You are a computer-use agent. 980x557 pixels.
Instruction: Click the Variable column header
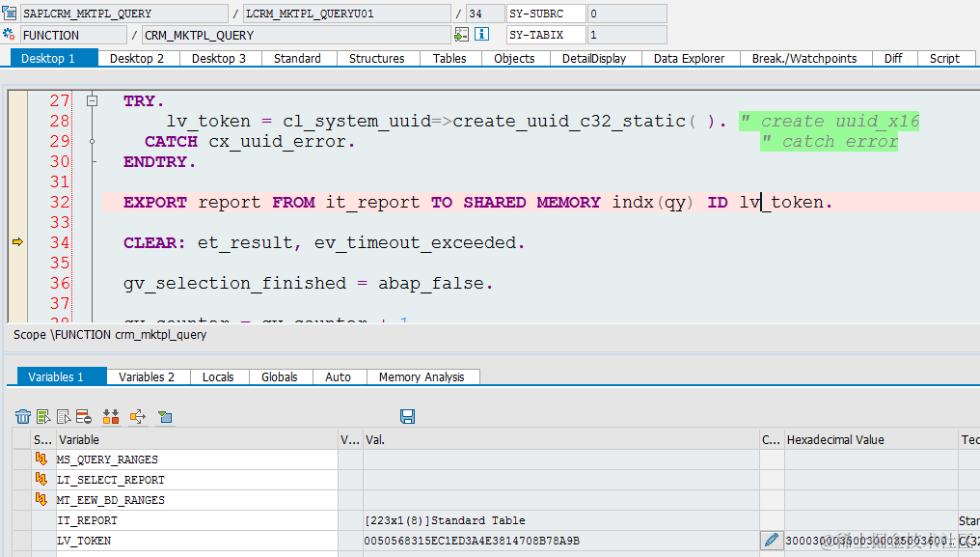point(196,439)
